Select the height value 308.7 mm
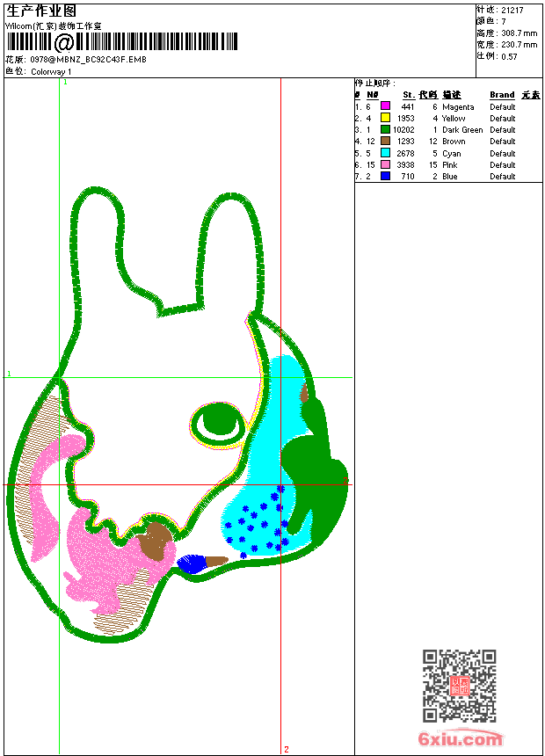The width and height of the screenshot is (545, 756). (x=519, y=33)
